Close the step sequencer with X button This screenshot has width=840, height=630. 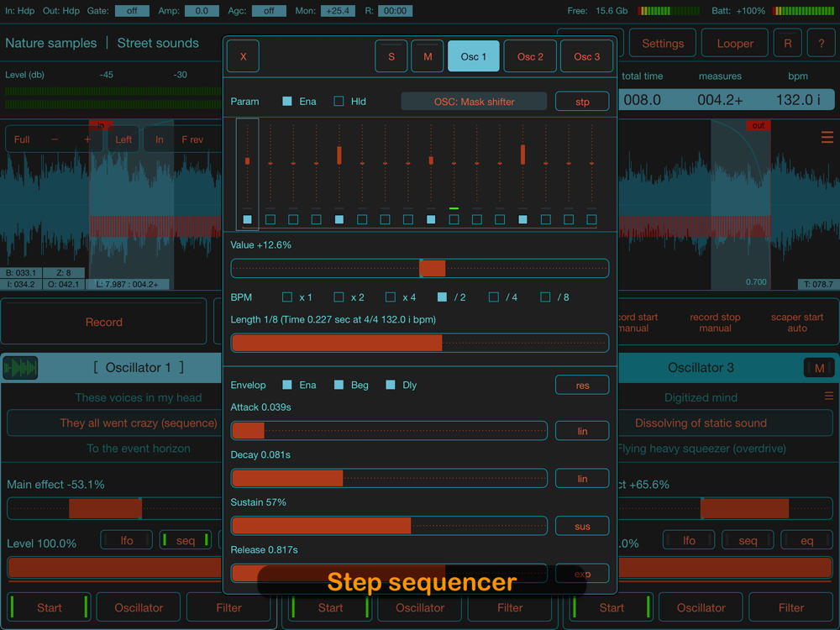coord(243,56)
